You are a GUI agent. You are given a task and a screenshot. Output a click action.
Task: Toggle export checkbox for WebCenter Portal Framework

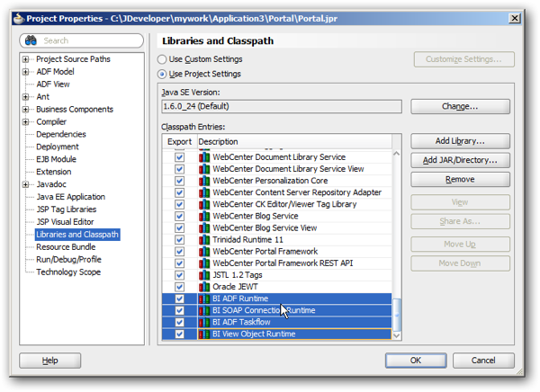(179, 252)
